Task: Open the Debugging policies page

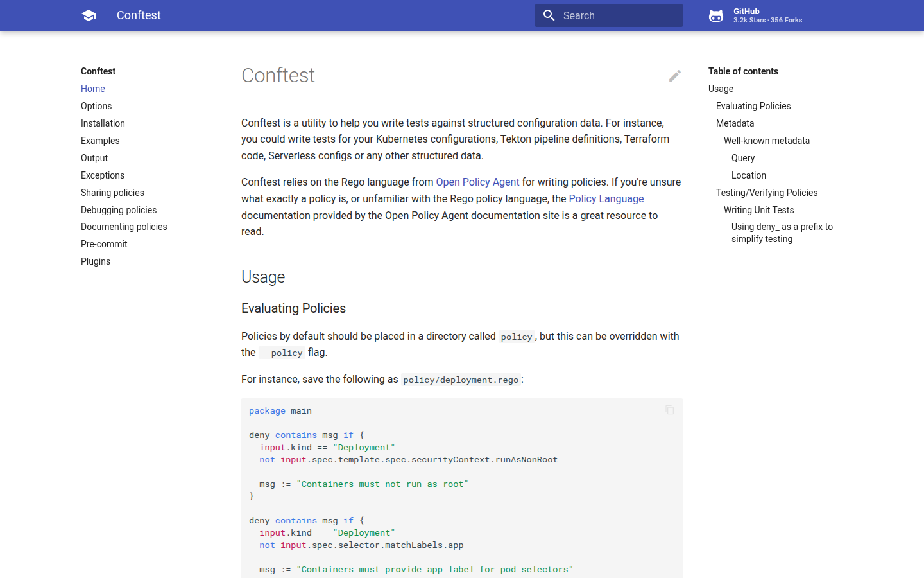Action: tap(119, 210)
